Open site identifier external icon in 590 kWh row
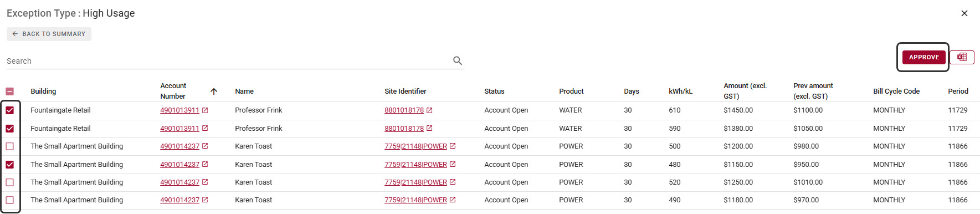Viewport: 980px width, 214px height. [429, 129]
